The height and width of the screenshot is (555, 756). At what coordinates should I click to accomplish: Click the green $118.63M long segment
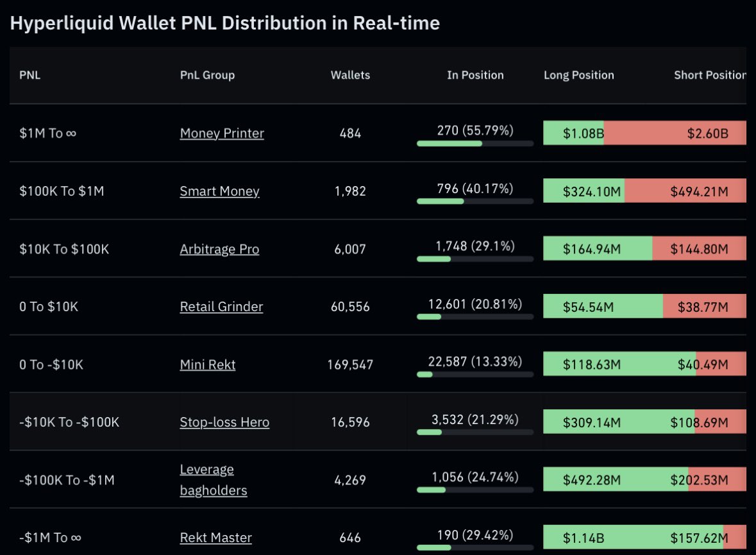click(619, 364)
